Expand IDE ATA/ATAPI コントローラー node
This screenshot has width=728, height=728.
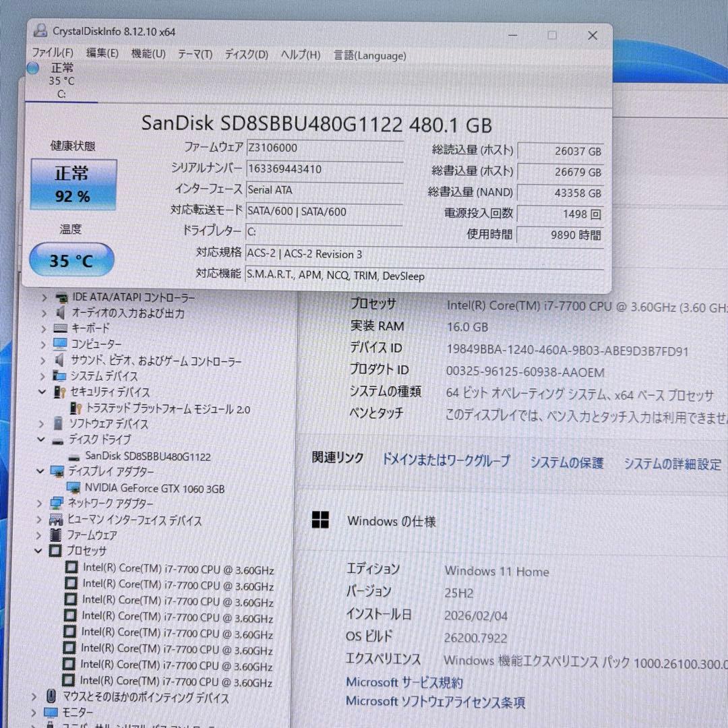click(44, 298)
